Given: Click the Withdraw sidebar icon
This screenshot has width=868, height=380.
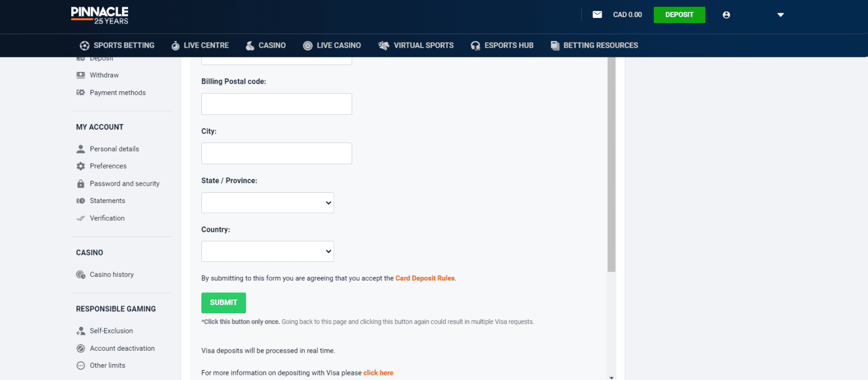Looking at the screenshot, I should (x=80, y=75).
